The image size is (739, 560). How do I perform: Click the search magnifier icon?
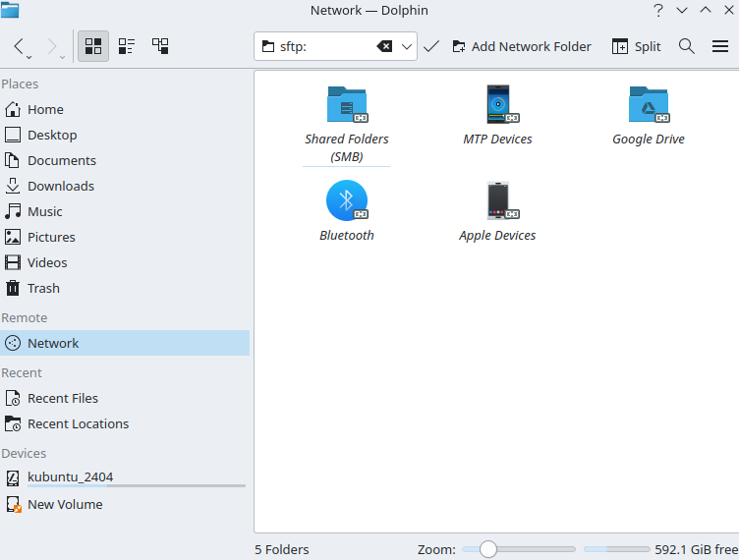click(x=687, y=46)
